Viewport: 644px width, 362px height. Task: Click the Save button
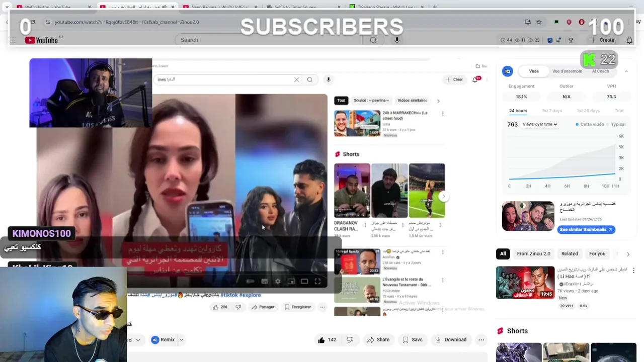(412, 340)
